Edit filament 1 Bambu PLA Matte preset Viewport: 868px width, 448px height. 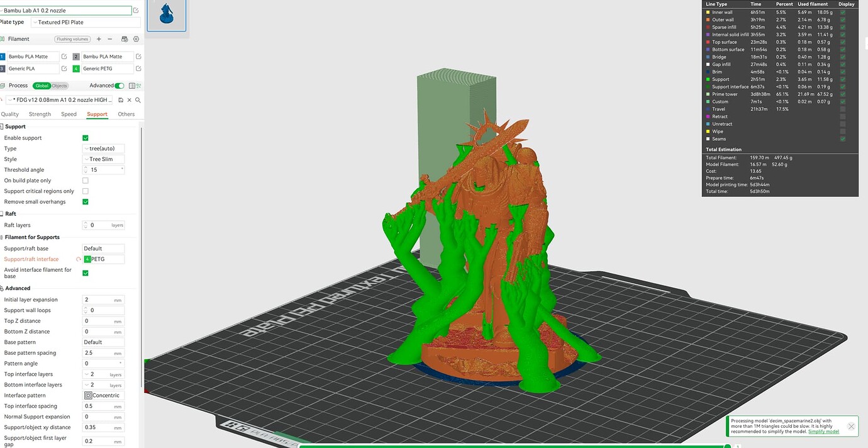click(64, 57)
